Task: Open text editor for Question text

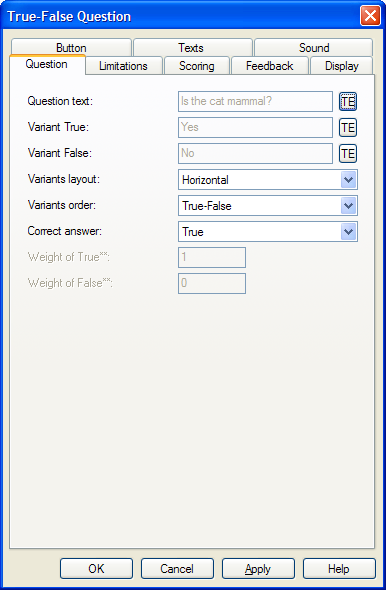Action: 348,102
